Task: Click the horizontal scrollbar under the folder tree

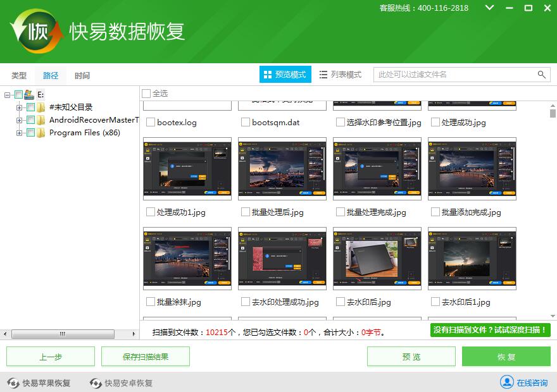Action: 63,334
